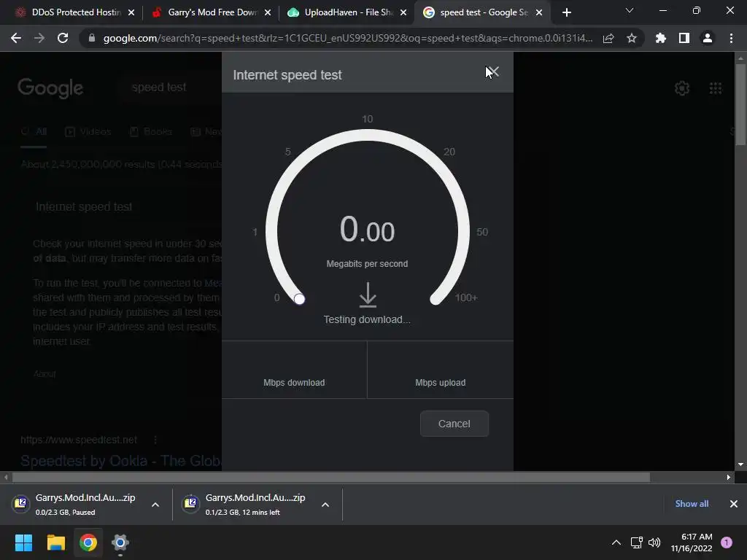The height and width of the screenshot is (560, 747).
Task: Show hidden system tray icons
Action: tap(616, 542)
